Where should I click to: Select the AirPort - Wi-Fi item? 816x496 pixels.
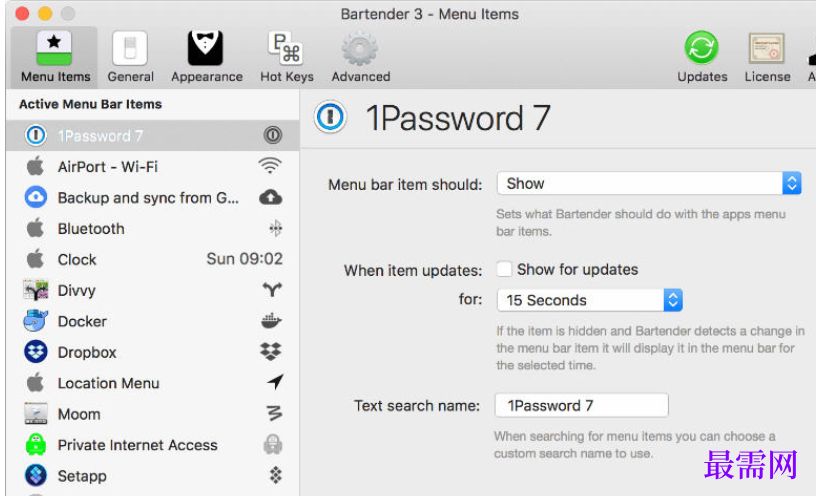point(152,167)
